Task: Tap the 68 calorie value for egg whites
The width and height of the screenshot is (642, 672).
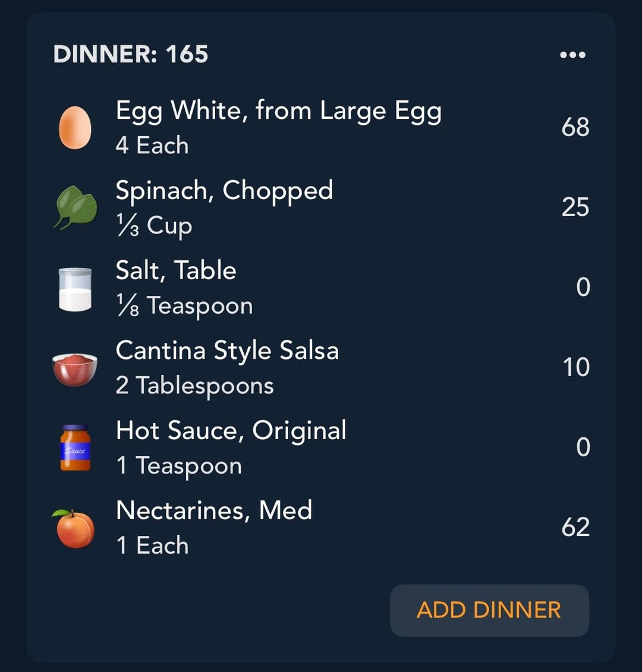Action: point(575,127)
